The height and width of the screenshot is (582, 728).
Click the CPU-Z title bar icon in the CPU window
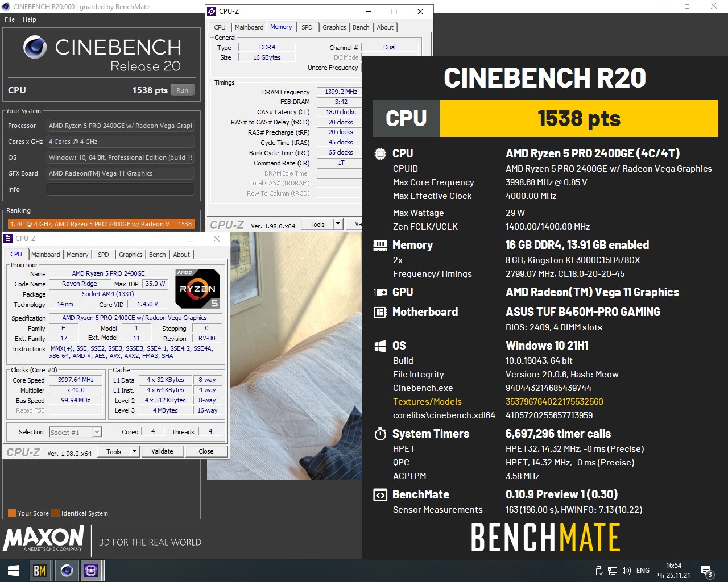click(x=9, y=239)
